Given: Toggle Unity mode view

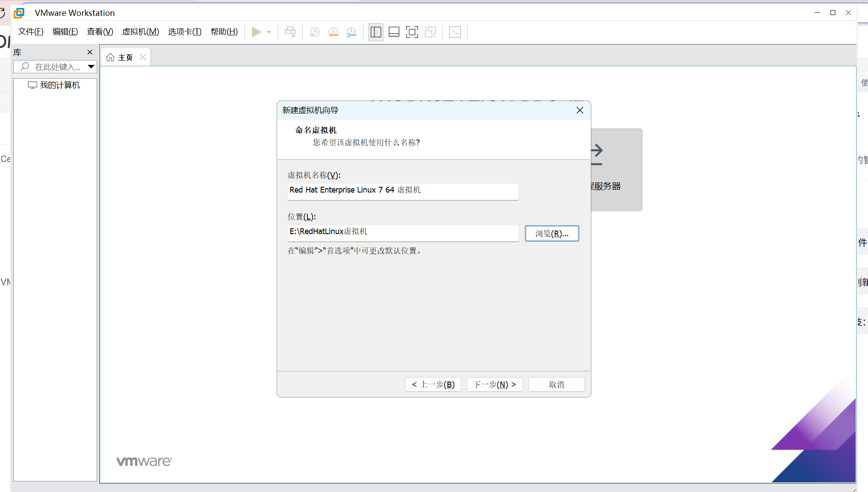Looking at the screenshot, I should [x=430, y=32].
